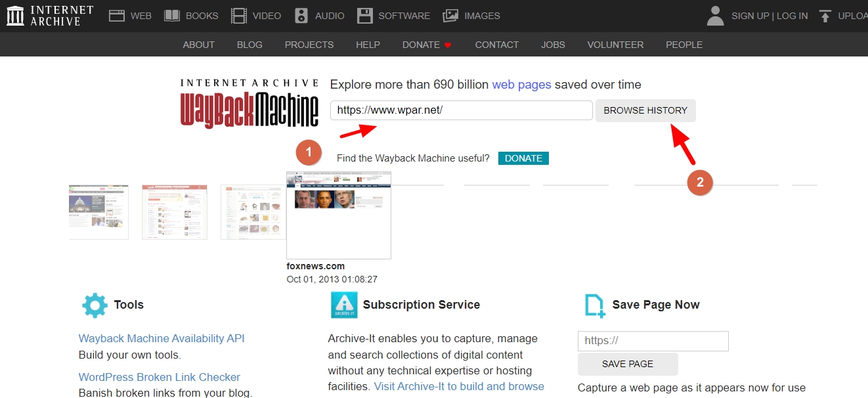The image size is (868, 398).
Task: Open the BLOG page
Action: 250,45
